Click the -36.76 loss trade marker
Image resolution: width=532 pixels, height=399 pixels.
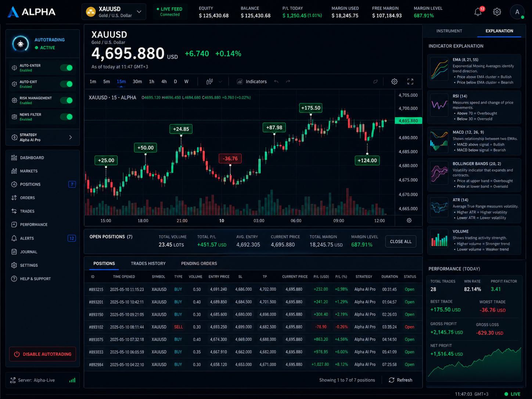click(230, 159)
